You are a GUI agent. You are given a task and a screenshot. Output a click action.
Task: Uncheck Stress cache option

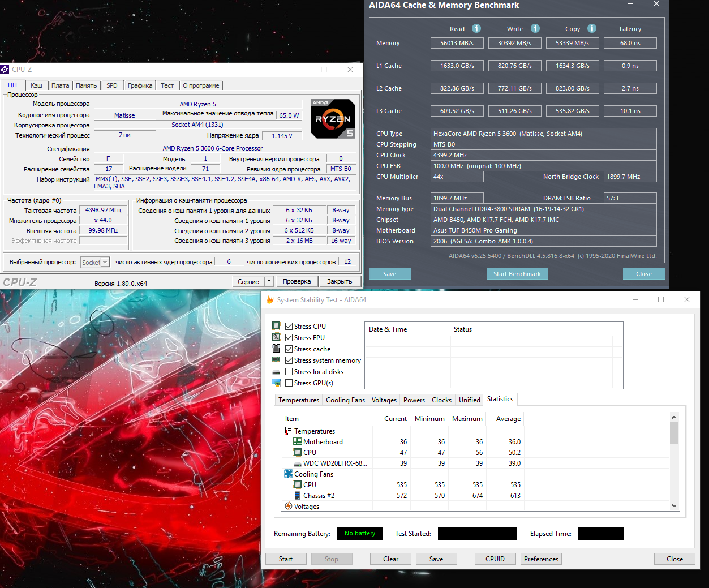tap(289, 349)
